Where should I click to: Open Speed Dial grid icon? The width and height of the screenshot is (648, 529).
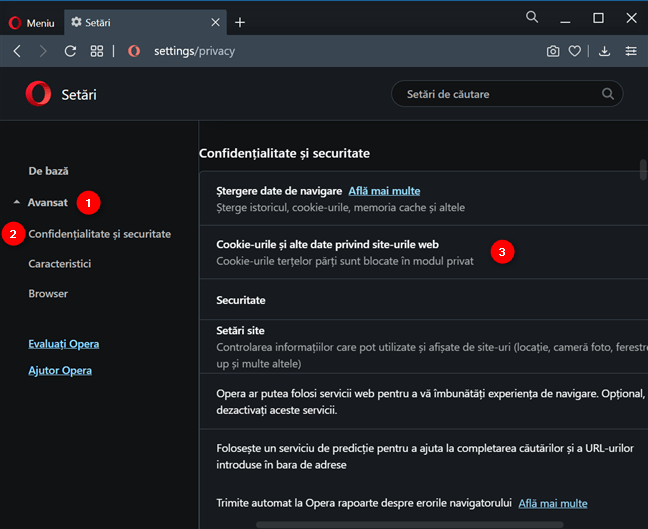point(97,51)
